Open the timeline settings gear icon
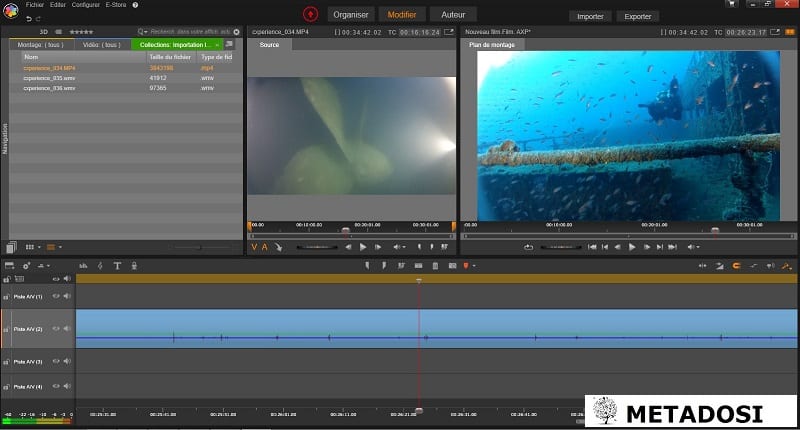 pos(26,266)
